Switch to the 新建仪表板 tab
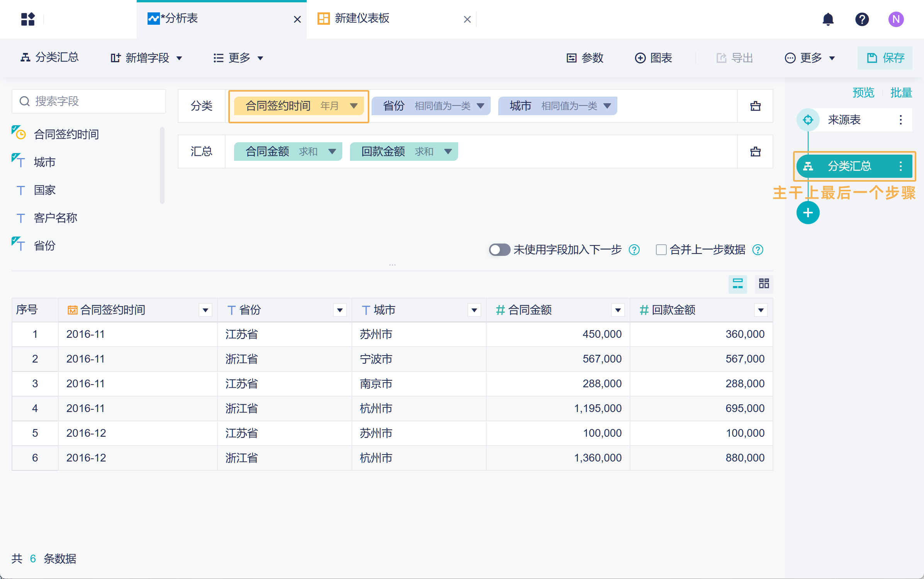The width and height of the screenshot is (924, 579). (362, 19)
